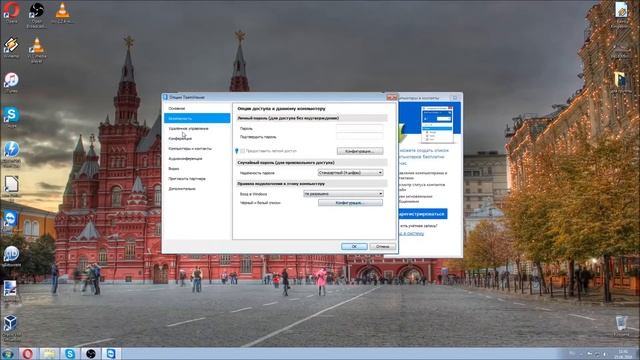Select the white document file desktop icon
Image resolution: width=640 pixels, height=360 pixels.
click(11, 187)
